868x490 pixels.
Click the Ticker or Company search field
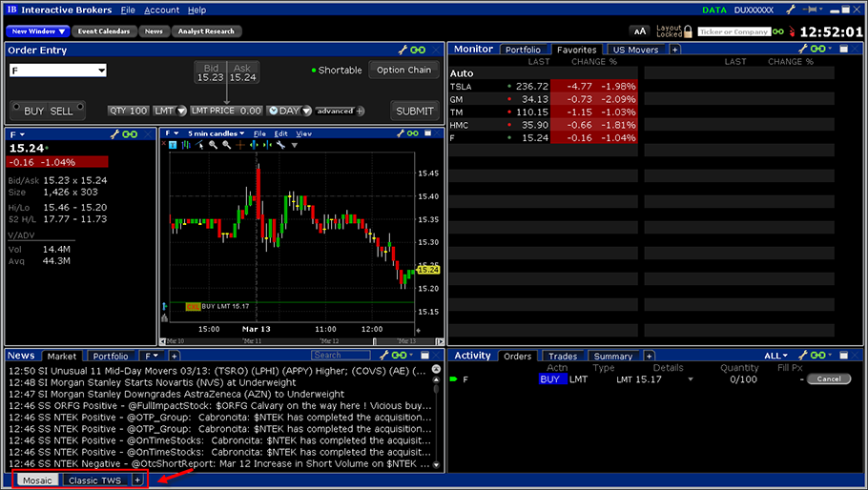pos(734,31)
